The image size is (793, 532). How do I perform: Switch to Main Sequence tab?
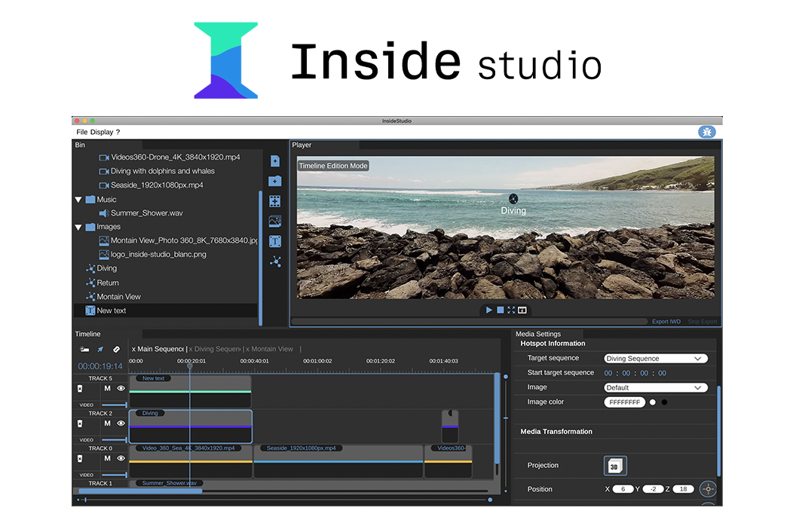point(158,349)
